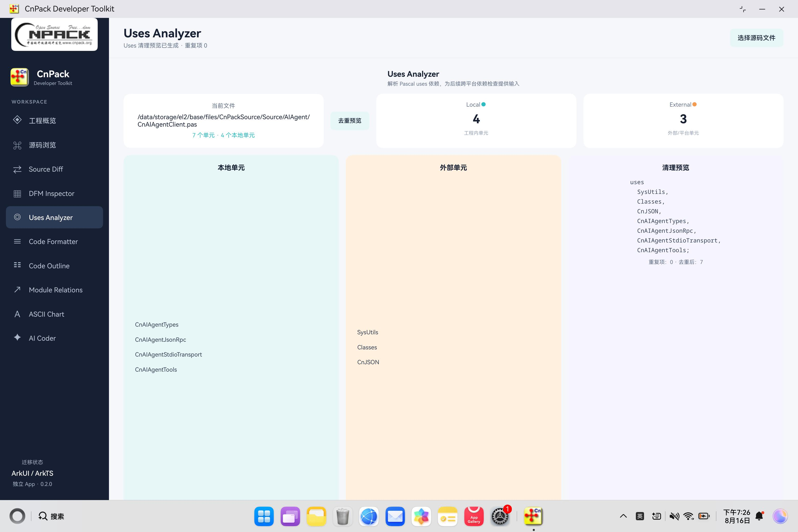Image resolution: width=798 pixels, height=532 pixels.
Task: Click the keyboard icon in system tray
Action: click(657, 516)
